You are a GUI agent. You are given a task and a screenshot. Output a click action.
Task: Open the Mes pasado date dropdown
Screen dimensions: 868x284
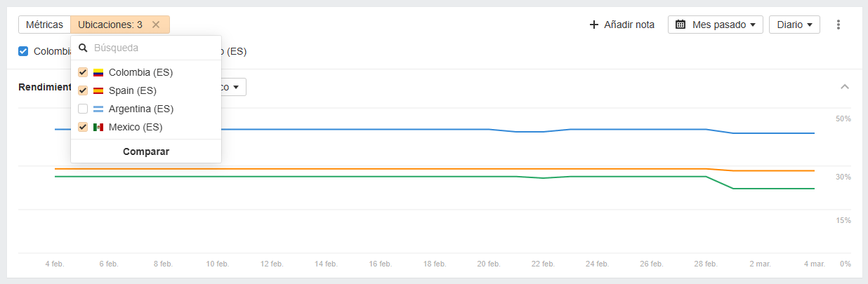pos(715,25)
